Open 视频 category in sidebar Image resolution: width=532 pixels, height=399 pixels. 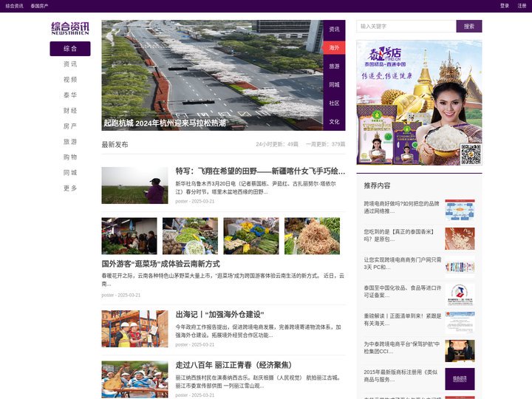70,80
